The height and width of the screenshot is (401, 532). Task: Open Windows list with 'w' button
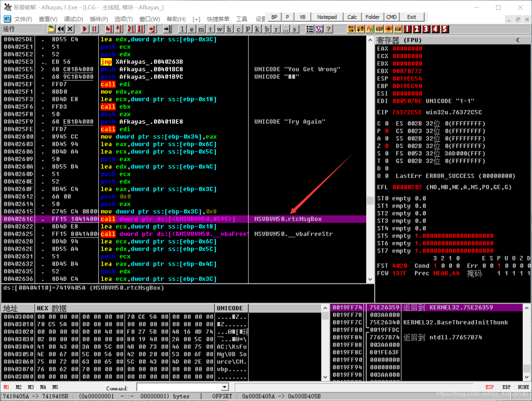click(220, 29)
